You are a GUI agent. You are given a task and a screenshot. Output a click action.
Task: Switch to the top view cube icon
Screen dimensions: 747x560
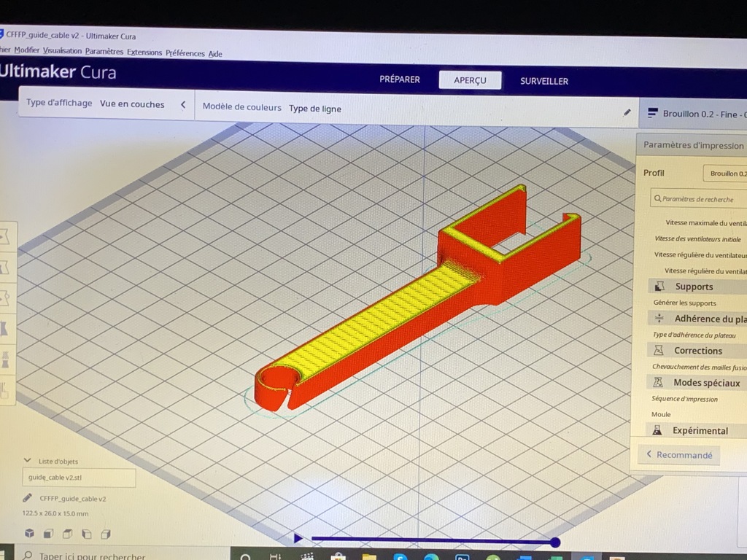(67, 533)
